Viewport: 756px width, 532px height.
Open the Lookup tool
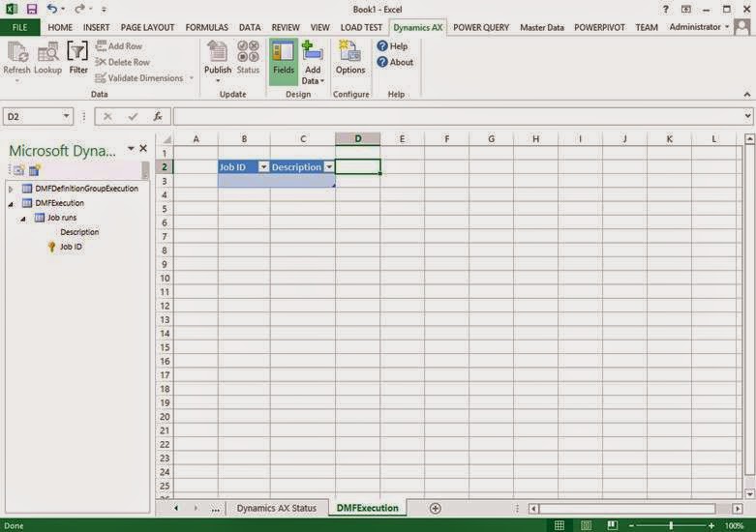click(x=47, y=58)
